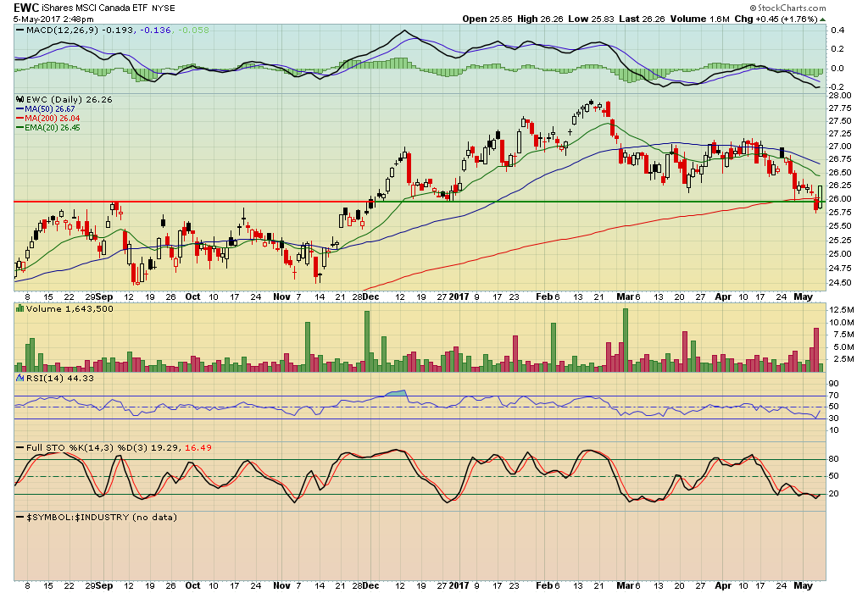This screenshot has height=593, width=868.
Task: Click the MACD(12,26,9) indicator label
Action: click(x=63, y=30)
